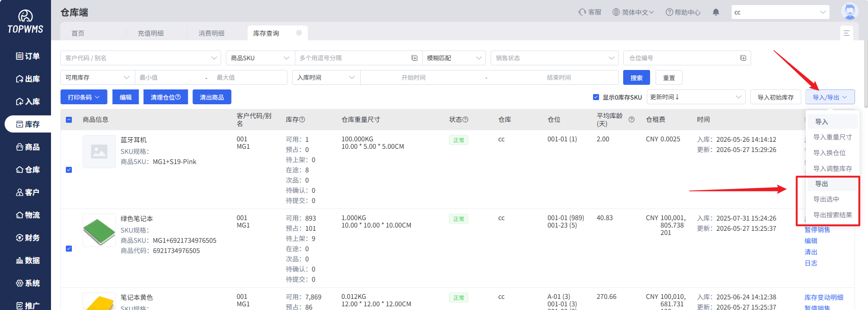The height and width of the screenshot is (310, 868).
Task: Click 清出 link in 绿色笔记本 row
Action: click(x=811, y=252)
